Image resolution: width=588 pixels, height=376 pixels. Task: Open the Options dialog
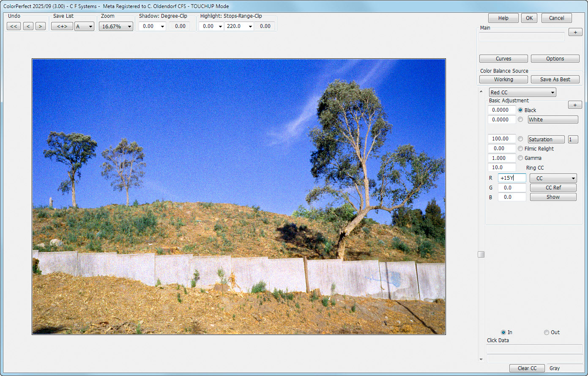pos(555,59)
